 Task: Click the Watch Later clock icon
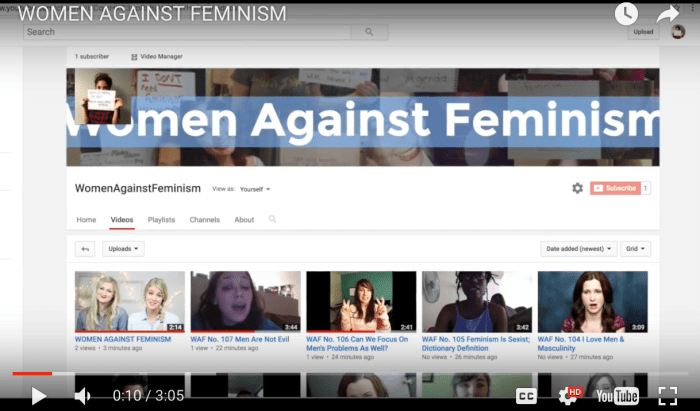tap(626, 14)
